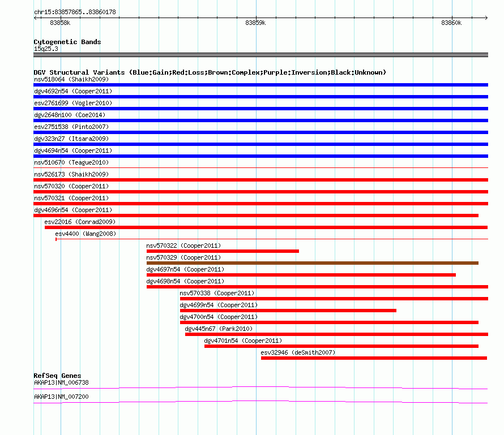504x435 pixels.
Task: Click the 83858k ruler tick label
Action: click(60, 23)
